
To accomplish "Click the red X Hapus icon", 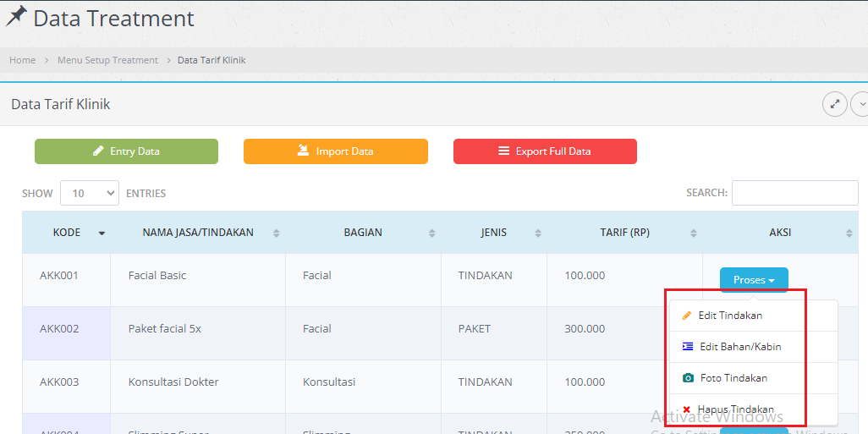I will coord(686,409).
